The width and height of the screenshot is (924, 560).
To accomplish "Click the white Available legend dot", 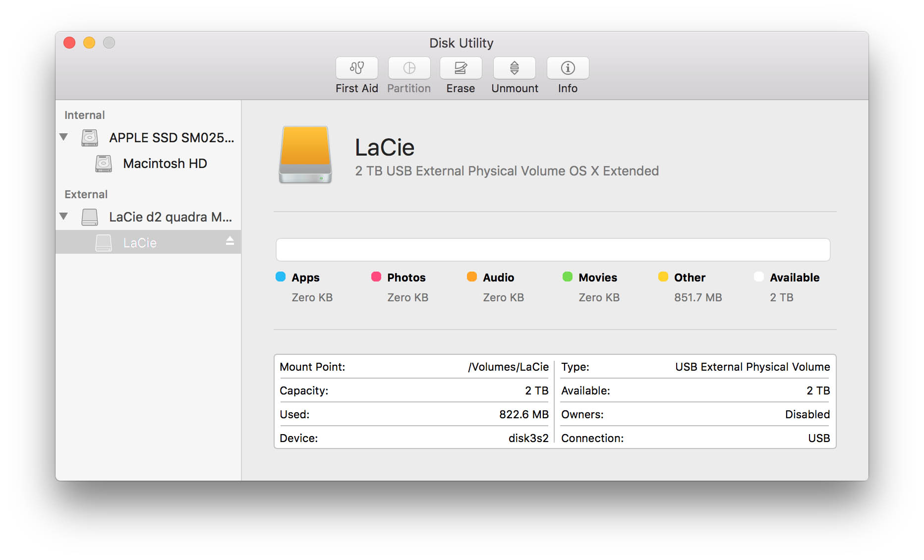I will coord(759,277).
